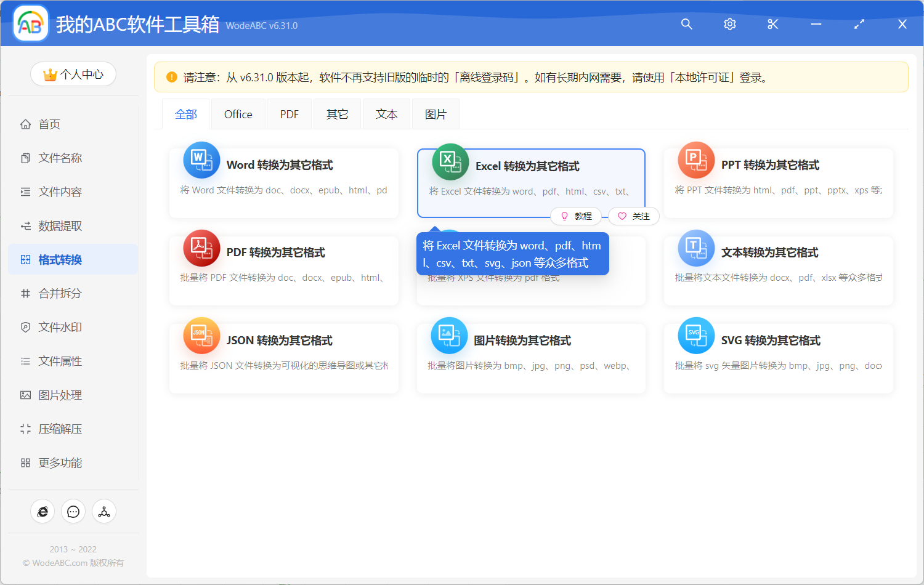Image resolution: width=924 pixels, height=585 pixels.
Task: Click the PDF conversion card icon
Action: coord(201,248)
